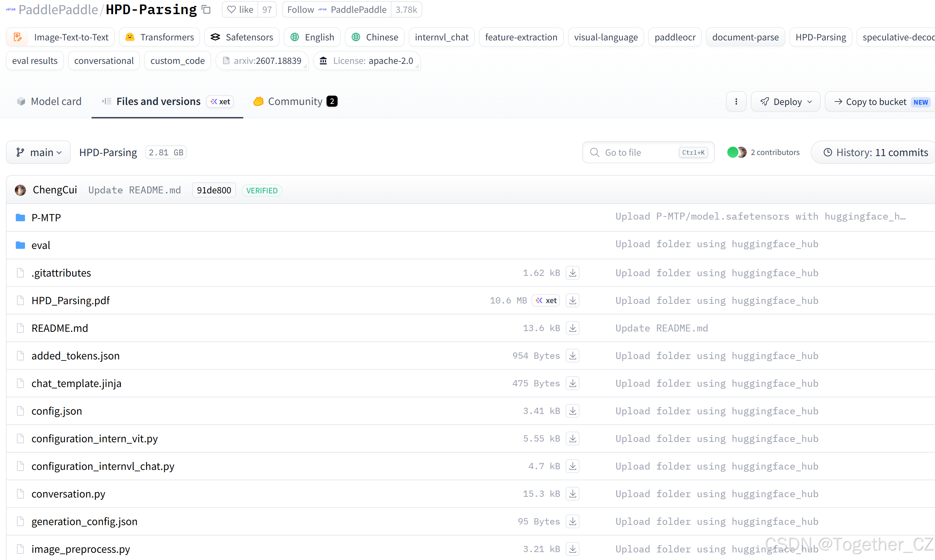Open the arxiv:2607.18839 paper tag
This screenshot has width=935, height=560.
point(262,60)
